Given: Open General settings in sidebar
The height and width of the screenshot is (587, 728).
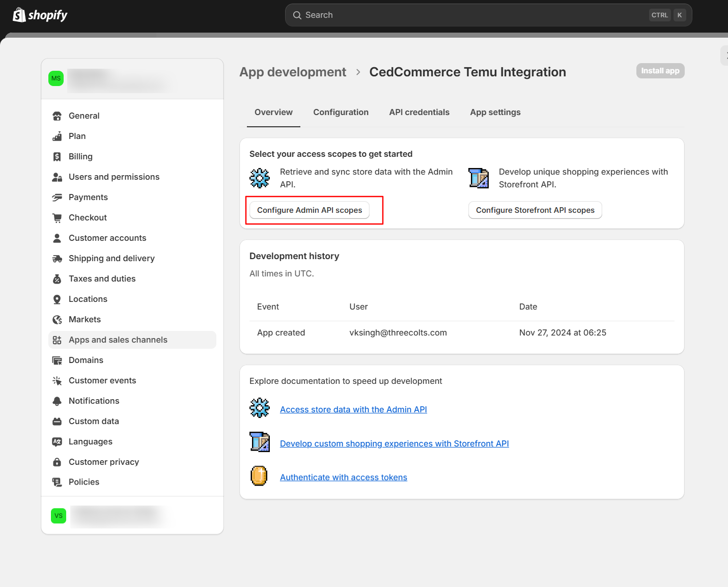Looking at the screenshot, I should [132, 116].
